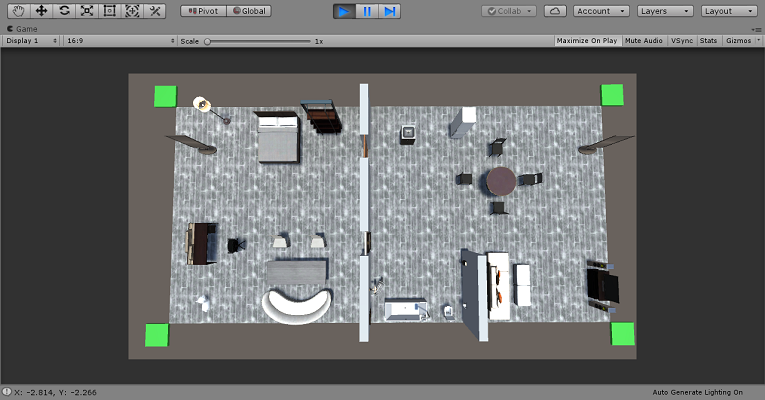Show the Stats overlay
The width and height of the screenshot is (765, 400).
708,41
